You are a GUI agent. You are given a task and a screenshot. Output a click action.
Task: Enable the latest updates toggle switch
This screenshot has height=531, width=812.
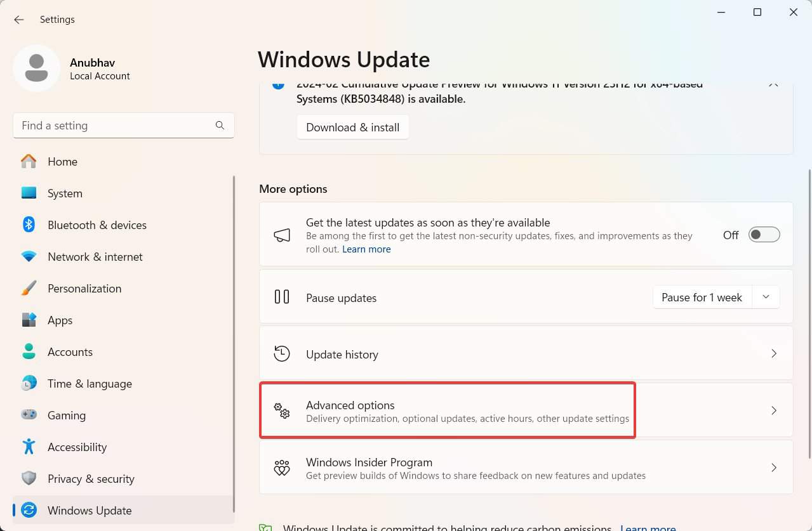[x=764, y=235]
